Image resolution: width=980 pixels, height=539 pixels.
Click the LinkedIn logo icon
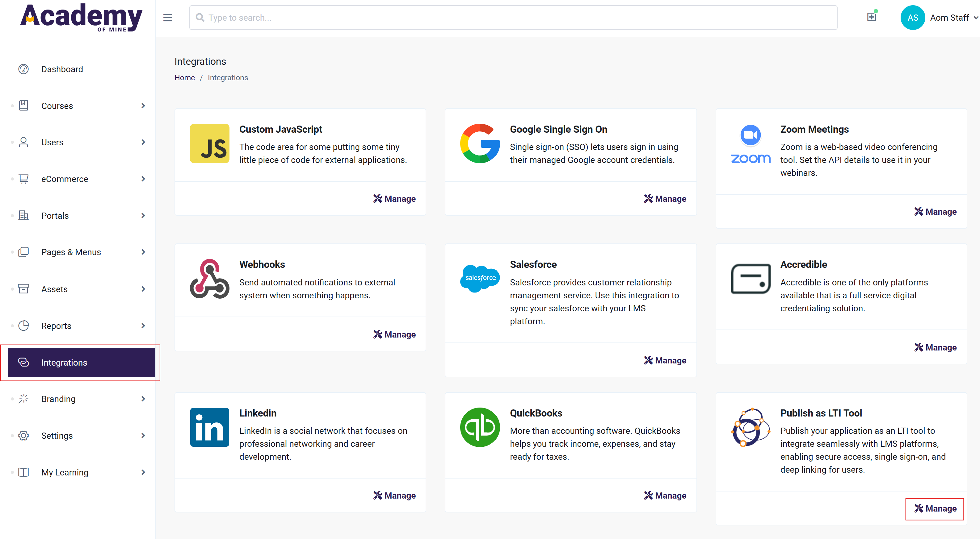pyautogui.click(x=210, y=427)
